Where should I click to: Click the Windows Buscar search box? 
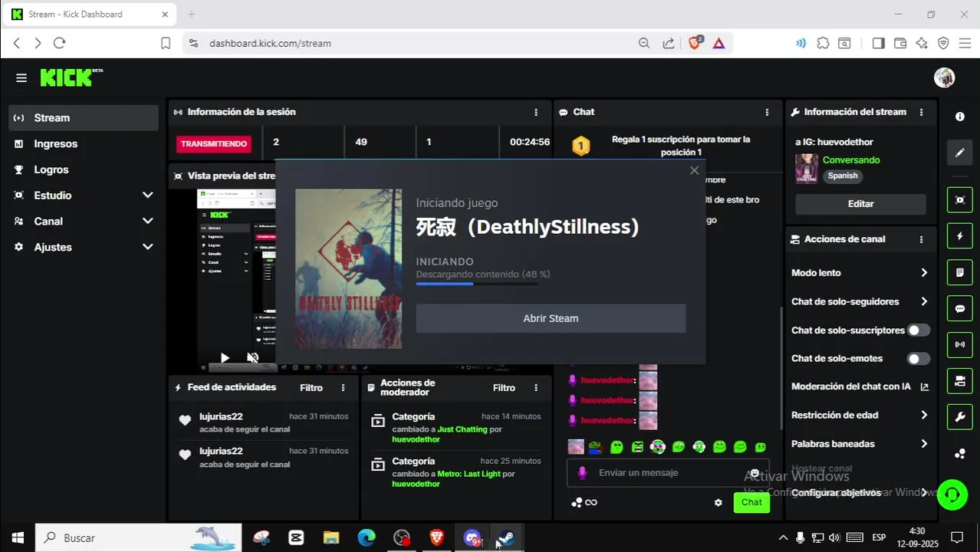[x=138, y=537]
